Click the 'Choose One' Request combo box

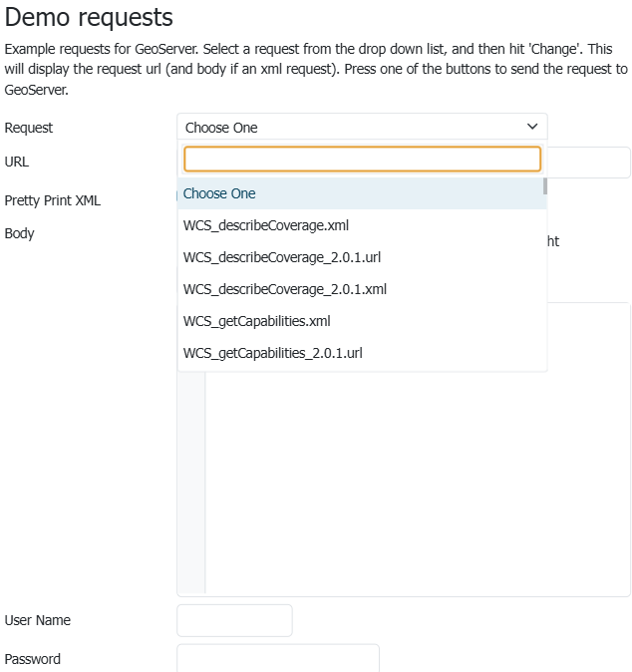[349, 127]
